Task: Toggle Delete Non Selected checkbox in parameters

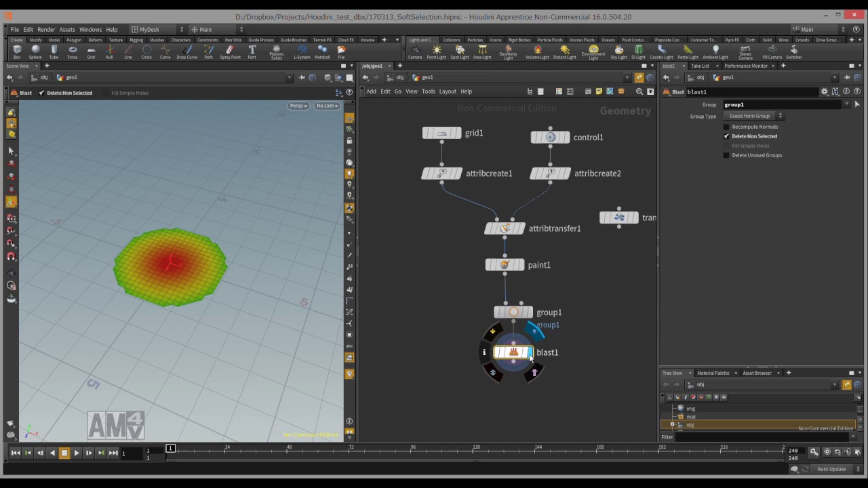Action: coord(726,136)
